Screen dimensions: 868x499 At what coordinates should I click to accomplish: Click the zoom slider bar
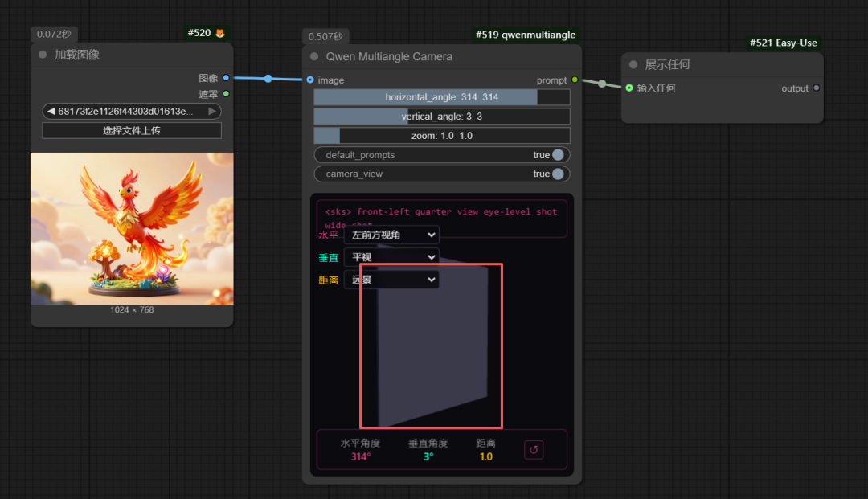point(441,136)
